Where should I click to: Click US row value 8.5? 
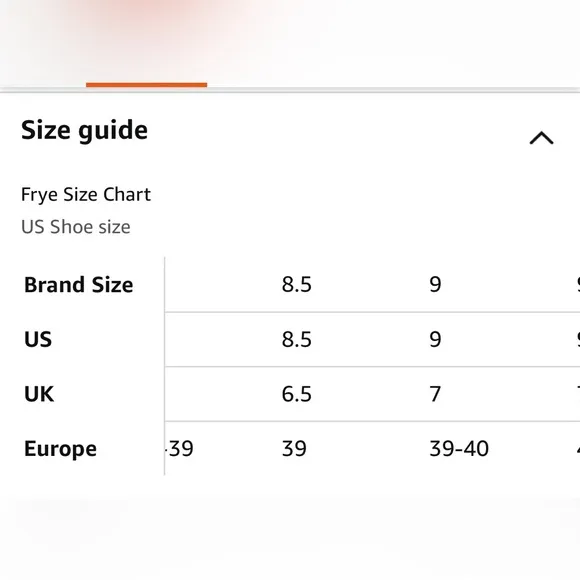point(297,339)
